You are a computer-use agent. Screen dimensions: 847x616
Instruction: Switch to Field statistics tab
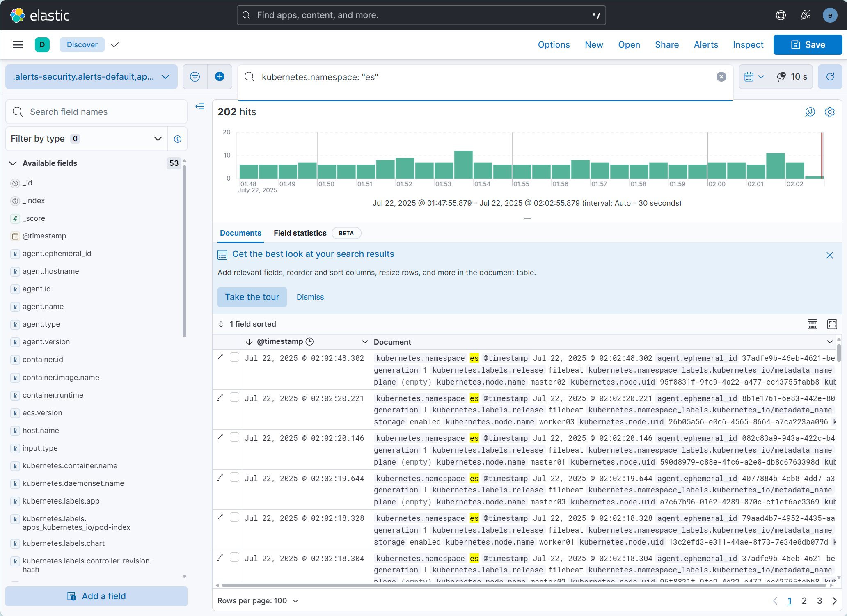coord(300,233)
